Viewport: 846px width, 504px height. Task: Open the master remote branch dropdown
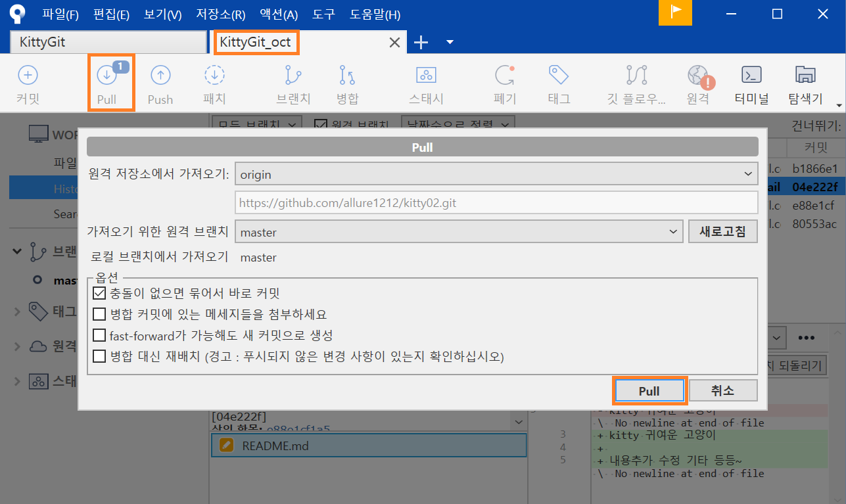(459, 231)
